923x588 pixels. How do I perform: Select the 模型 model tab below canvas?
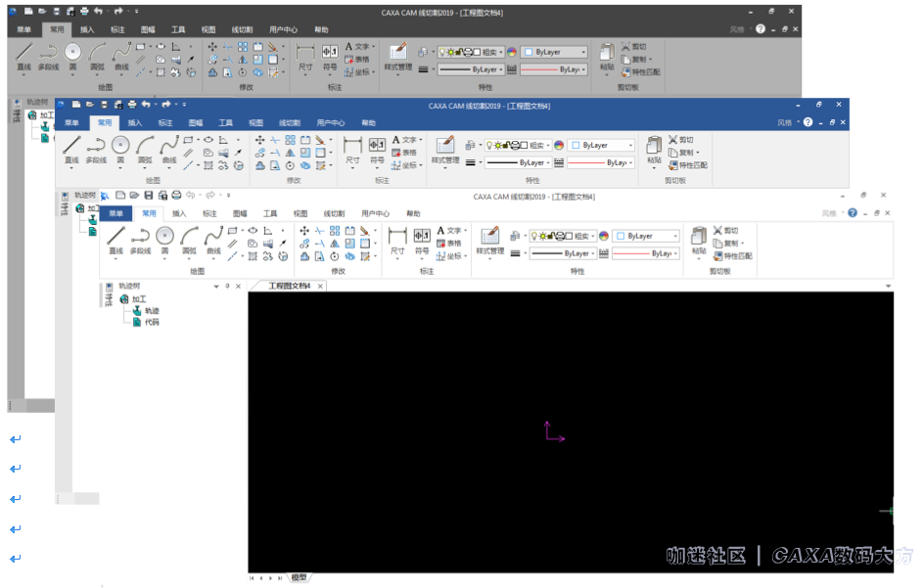300,578
